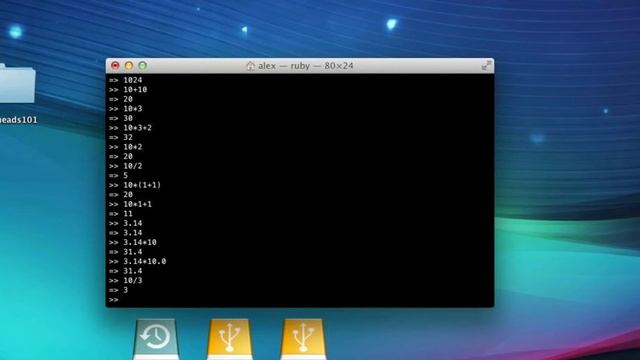Select the USB drive icon farthest from Time Machine

pyautogui.click(x=303, y=339)
